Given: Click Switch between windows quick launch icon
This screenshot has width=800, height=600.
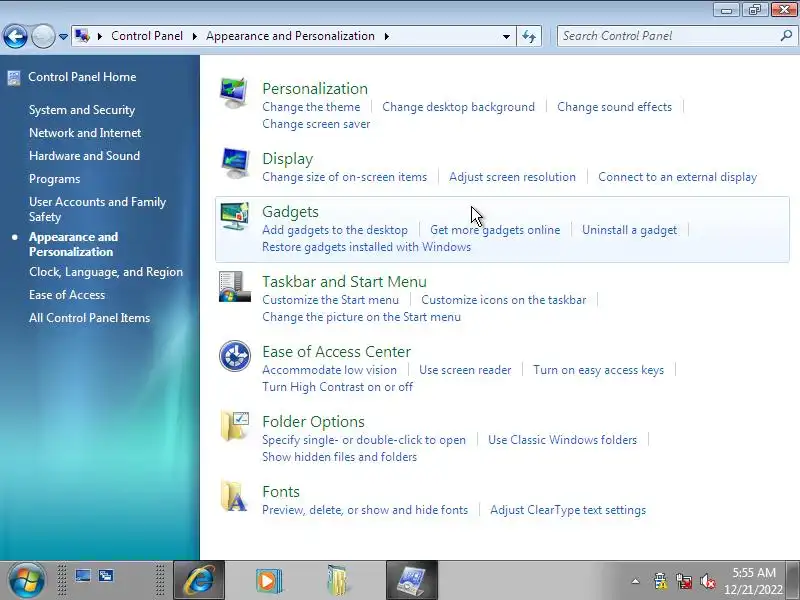Looking at the screenshot, I should tap(106, 576).
